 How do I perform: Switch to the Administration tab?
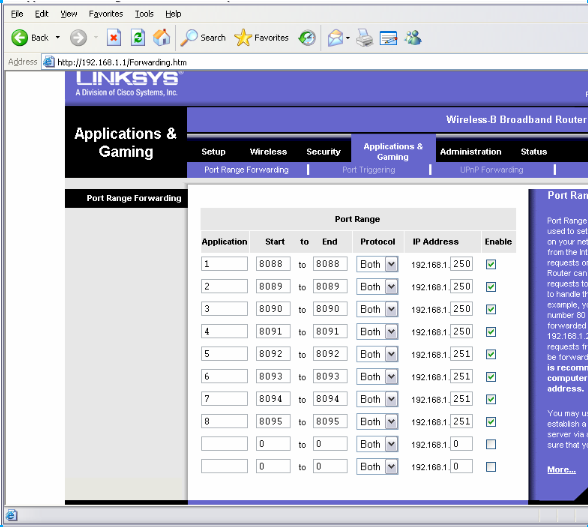pyautogui.click(x=471, y=152)
